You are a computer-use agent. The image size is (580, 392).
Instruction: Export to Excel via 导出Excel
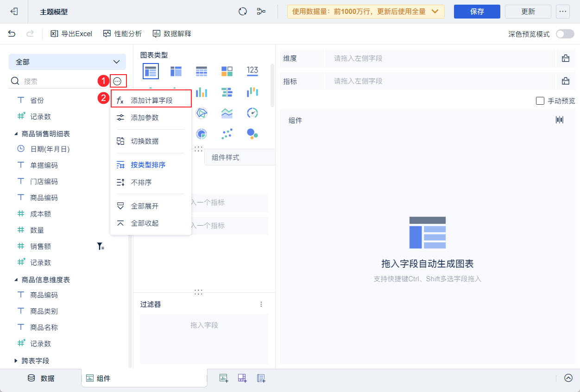point(71,33)
